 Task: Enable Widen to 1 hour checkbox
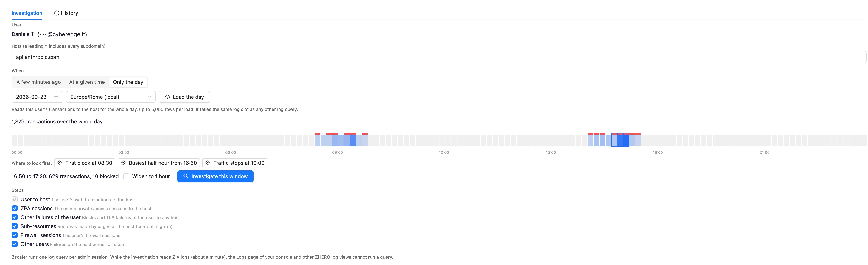126,176
